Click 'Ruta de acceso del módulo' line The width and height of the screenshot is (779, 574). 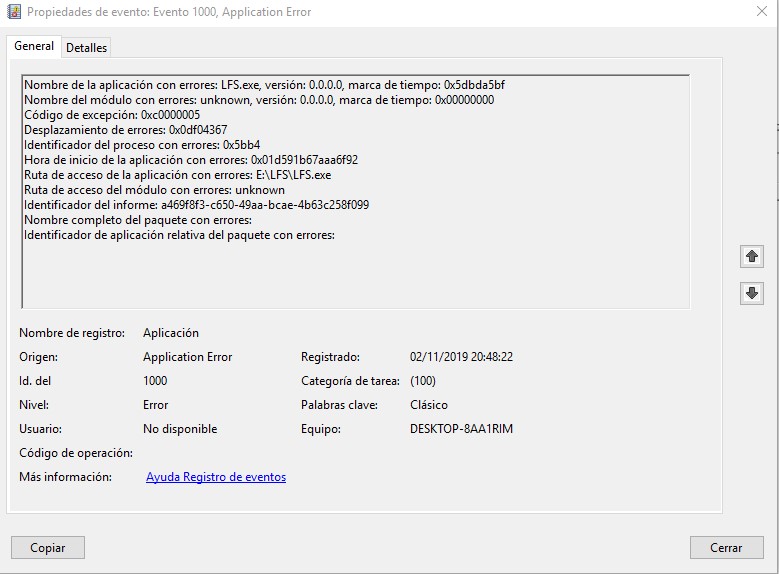(x=155, y=190)
